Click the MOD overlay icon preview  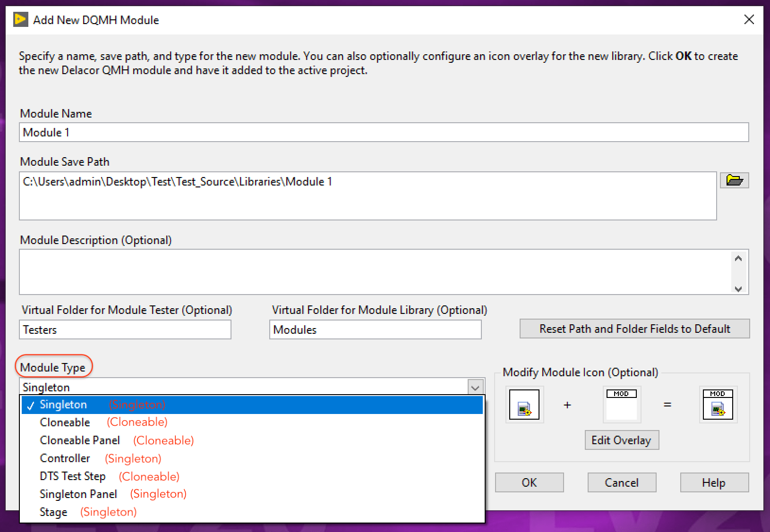click(x=622, y=405)
